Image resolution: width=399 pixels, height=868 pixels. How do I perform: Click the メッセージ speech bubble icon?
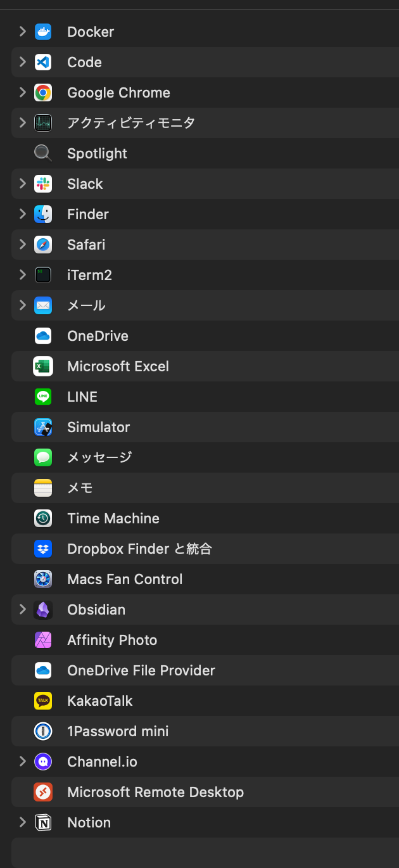pos(43,457)
